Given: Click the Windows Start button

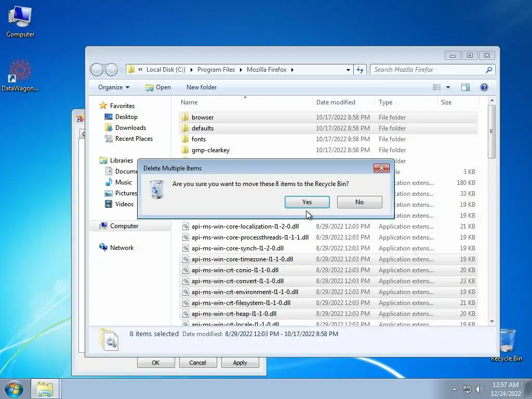Looking at the screenshot, I should coord(14,389).
